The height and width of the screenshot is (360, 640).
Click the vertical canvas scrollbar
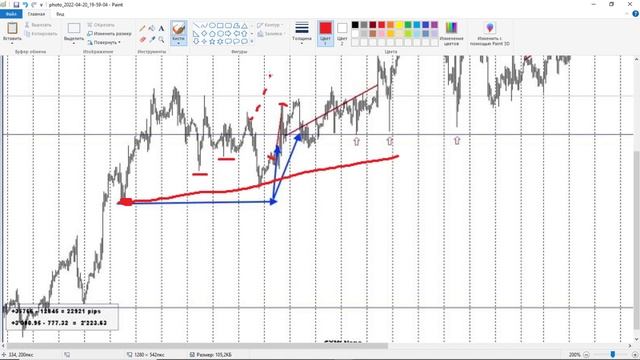pos(637,241)
